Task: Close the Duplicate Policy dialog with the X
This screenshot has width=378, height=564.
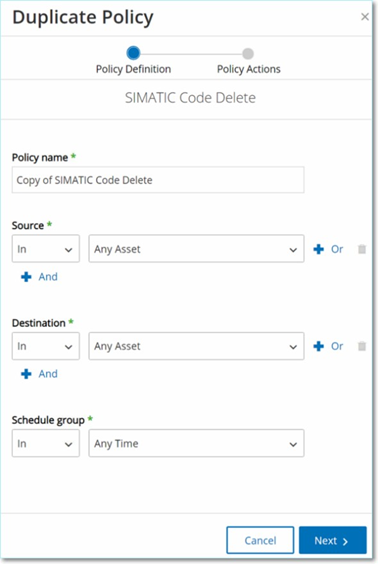Action: 365,17
